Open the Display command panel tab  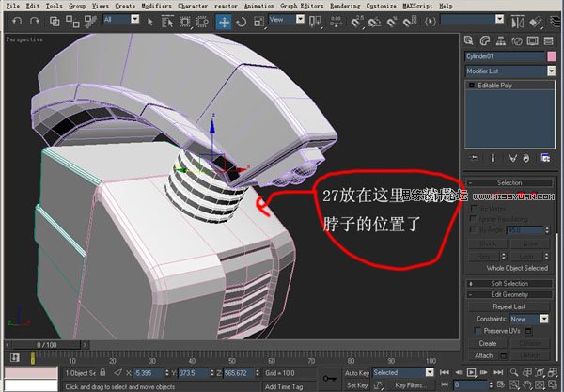(x=533, y=40)
